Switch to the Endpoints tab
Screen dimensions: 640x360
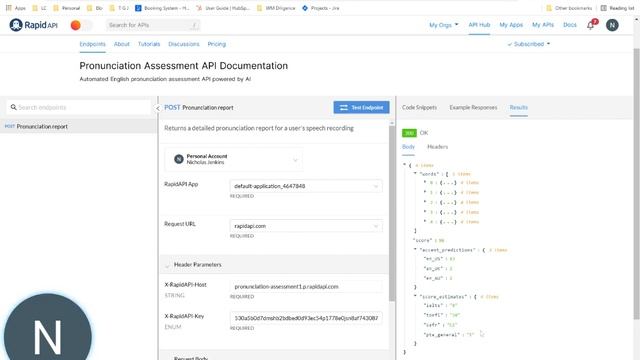coord(92,44)
